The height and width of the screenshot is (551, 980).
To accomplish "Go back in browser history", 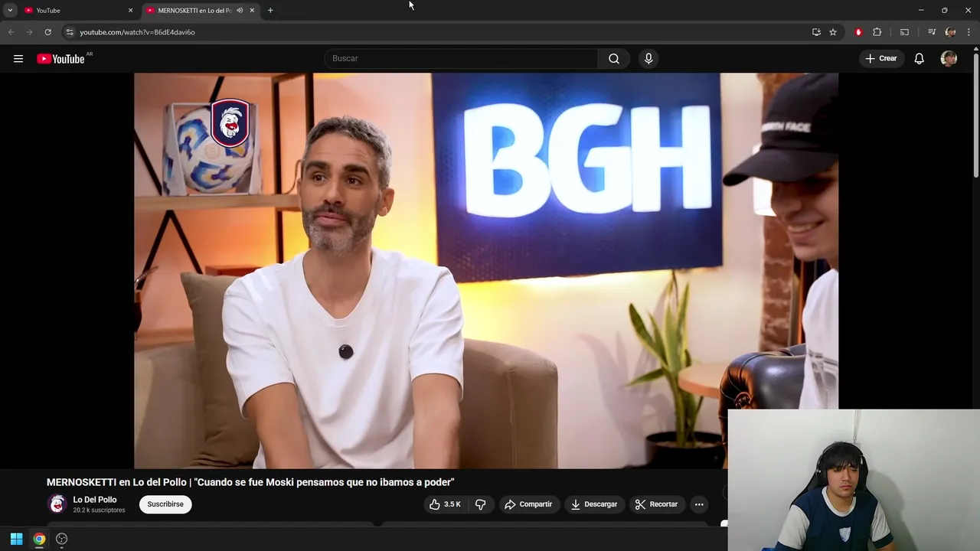I will (11, 32).
